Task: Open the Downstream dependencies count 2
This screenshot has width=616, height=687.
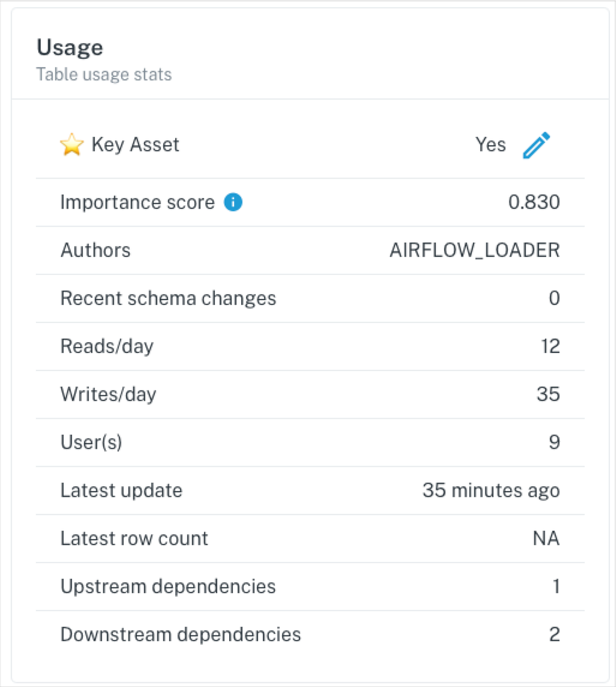Action: (555, 634)
